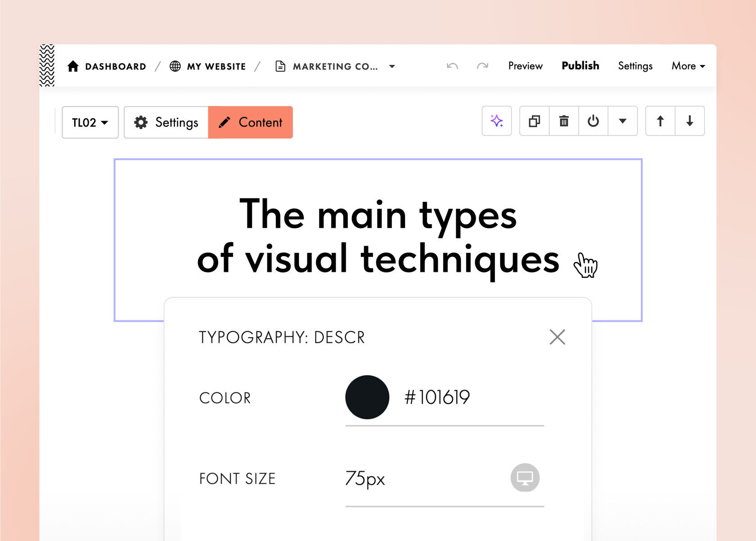Move the block down with the arrow
Viewport: 756px width, 541px height.
click(689, 121)
